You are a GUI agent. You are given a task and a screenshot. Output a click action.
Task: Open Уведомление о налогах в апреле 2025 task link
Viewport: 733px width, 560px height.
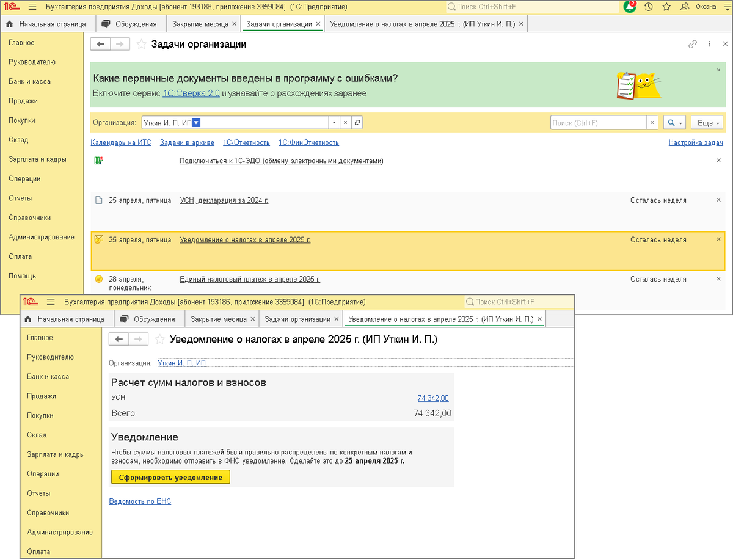[245, 239]
